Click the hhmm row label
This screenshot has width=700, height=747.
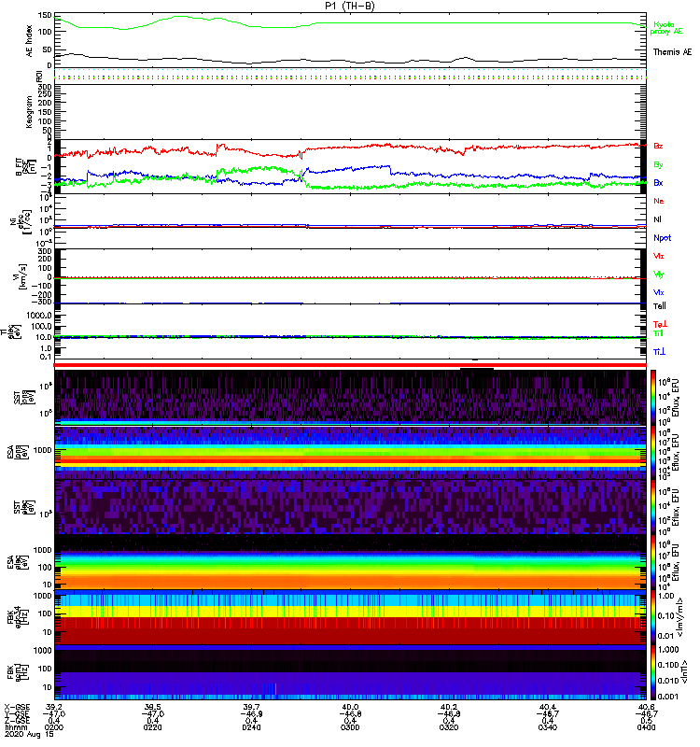pos(14,727)
